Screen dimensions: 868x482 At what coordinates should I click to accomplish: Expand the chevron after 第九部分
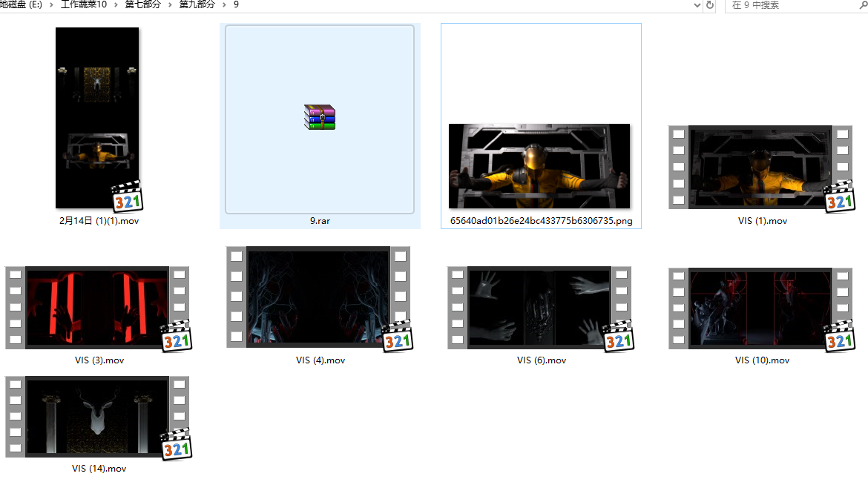click(x=224, y=4)
